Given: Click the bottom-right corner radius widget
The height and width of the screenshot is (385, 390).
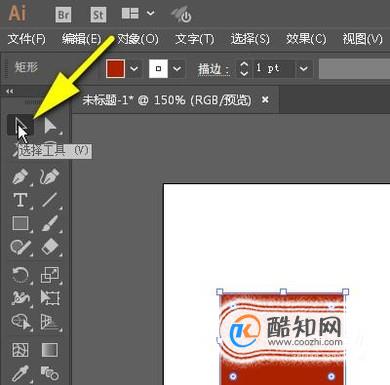Looking at the screenshot, I should click(x=331, y=376).
